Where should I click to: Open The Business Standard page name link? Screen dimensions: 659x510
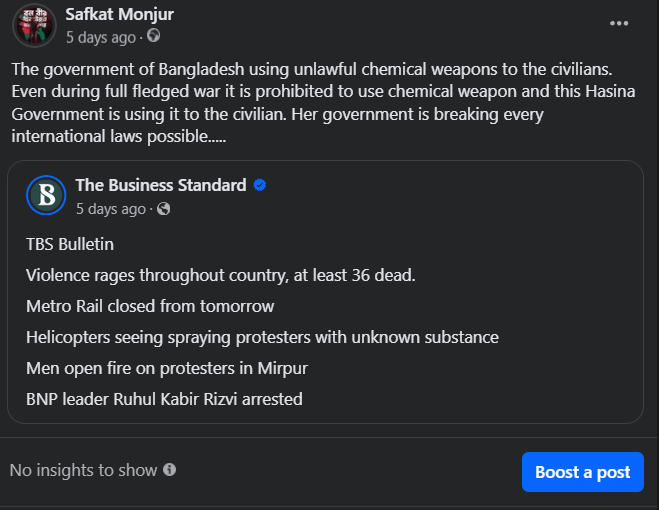pyautogui.click(x=160, y=185)
